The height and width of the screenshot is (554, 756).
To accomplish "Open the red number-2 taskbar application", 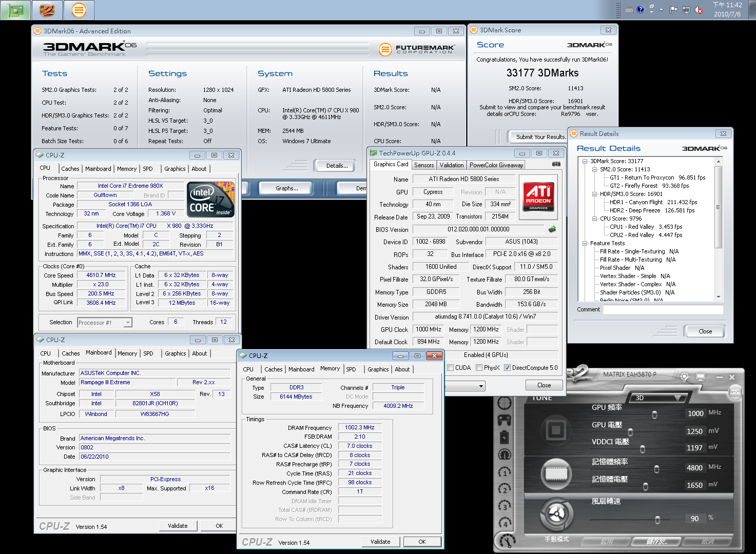I will tap(47, 10).
